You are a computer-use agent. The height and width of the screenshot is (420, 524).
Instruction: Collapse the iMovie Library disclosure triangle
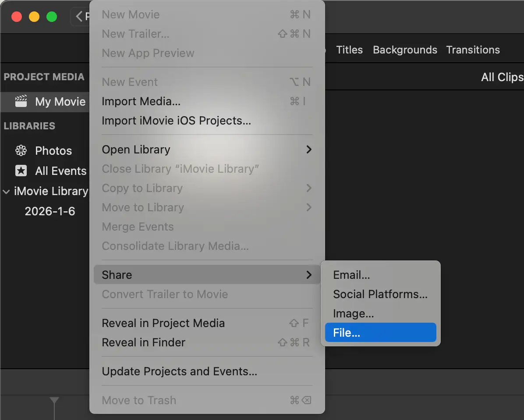[6, 191]
